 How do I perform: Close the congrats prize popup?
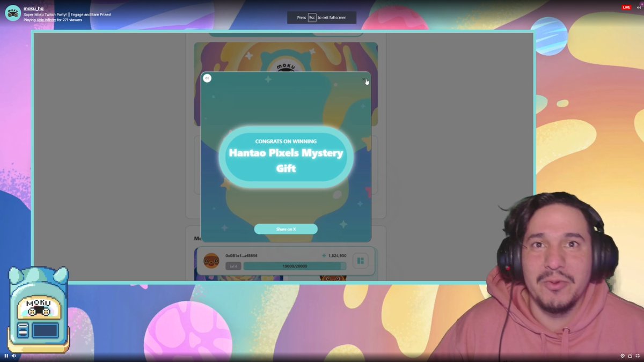[x=364, y=80]
